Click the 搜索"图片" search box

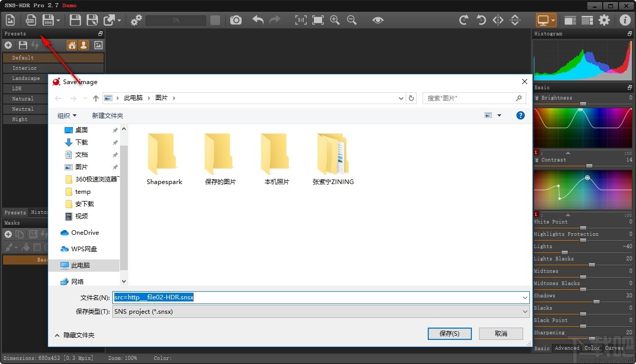[474, 98]
